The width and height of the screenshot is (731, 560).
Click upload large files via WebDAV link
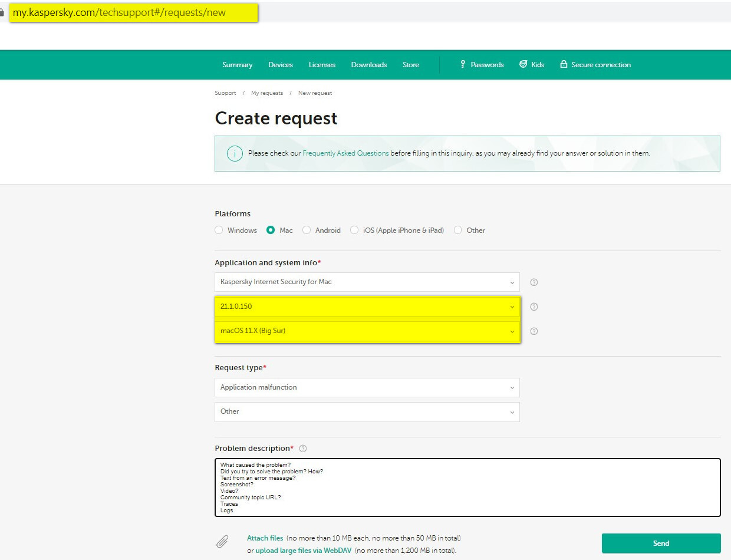(304, 551)
